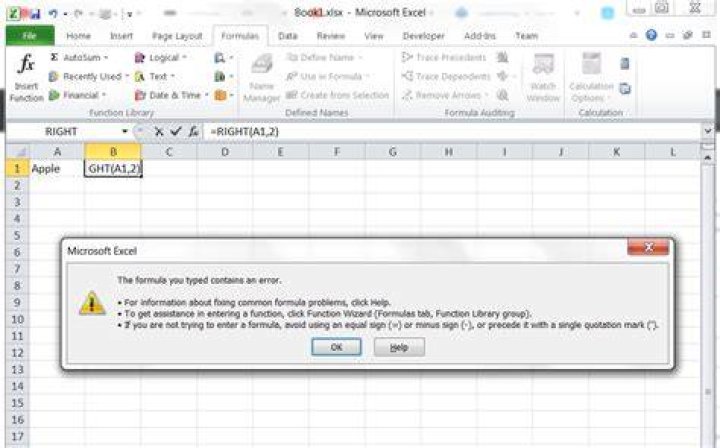Select column C header
The width and height of the screenshot is (720, 448).
(x=169, y=151)
